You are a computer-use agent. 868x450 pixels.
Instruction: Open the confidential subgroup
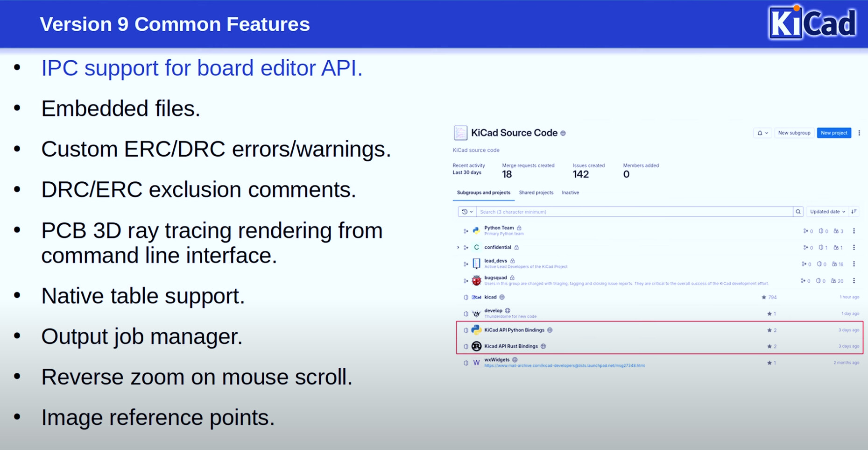(498, 247)
